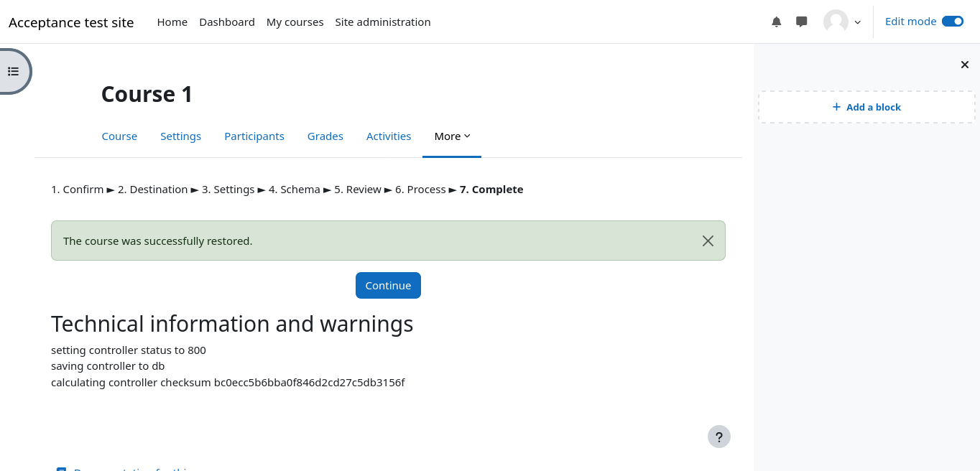Switch to the Participants tab

click(x=254, y=136)
